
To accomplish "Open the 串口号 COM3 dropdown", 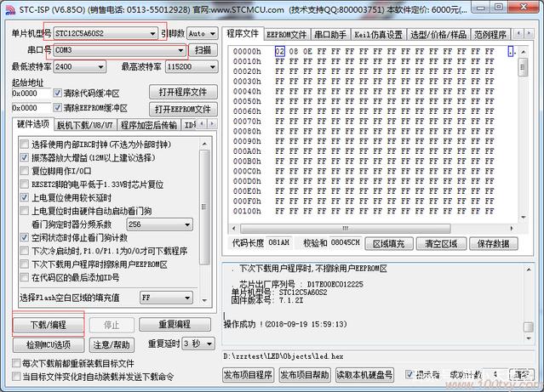I will [119, 50].
